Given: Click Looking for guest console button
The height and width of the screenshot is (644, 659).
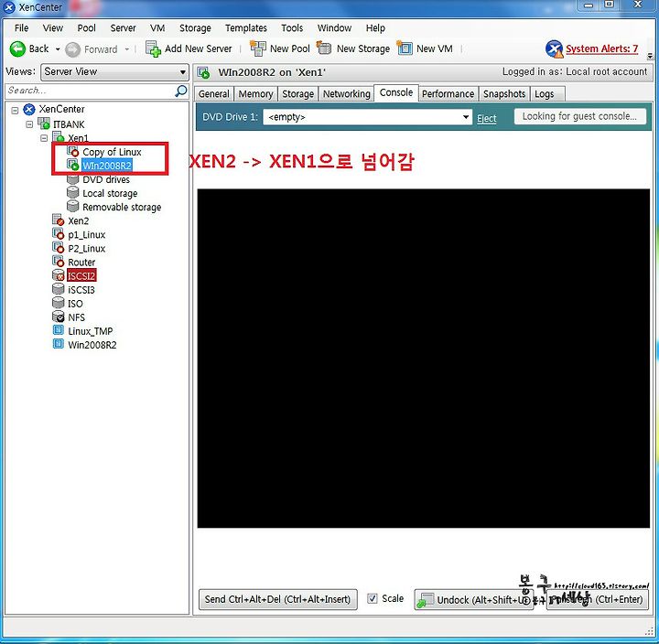Looking at the screenshot, I should click(x=579, y=116).
